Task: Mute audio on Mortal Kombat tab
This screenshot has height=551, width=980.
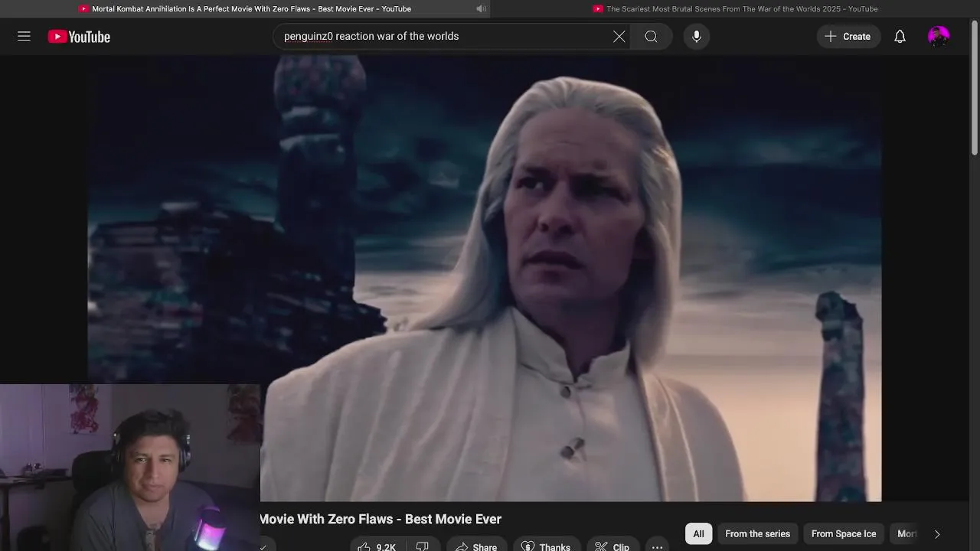Action: (481, 8)
